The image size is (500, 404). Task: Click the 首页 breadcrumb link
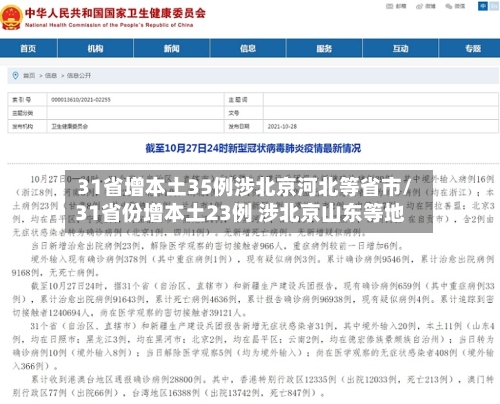click(x=29, y=76)
